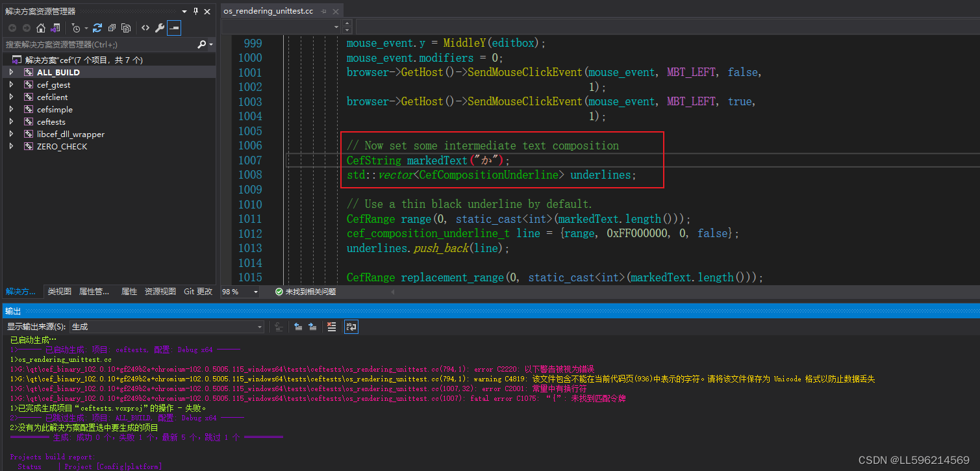Expand the ALL_BUILD project
Screen dimensions: 980x471
[x=11, y=72]
